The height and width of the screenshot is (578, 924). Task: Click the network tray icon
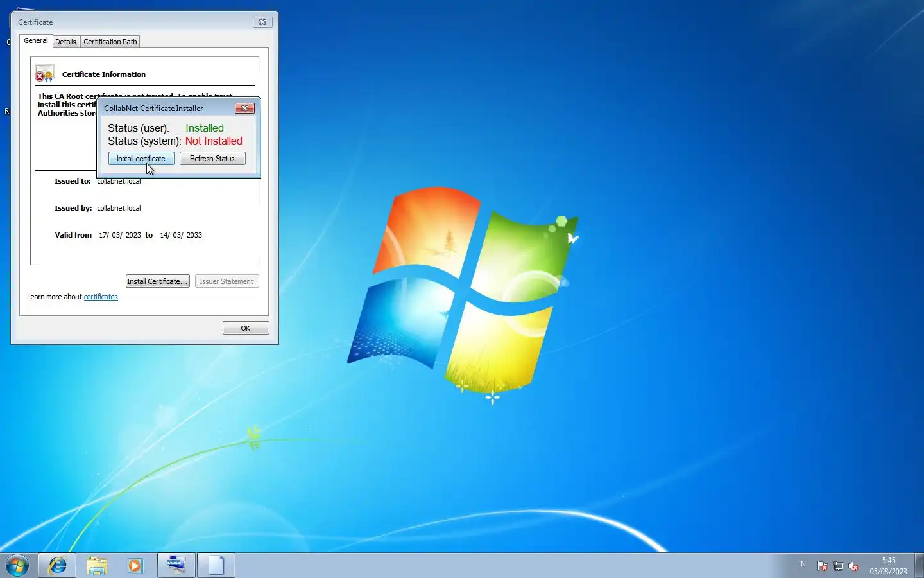pyautogui.click(x=838, y=566)
